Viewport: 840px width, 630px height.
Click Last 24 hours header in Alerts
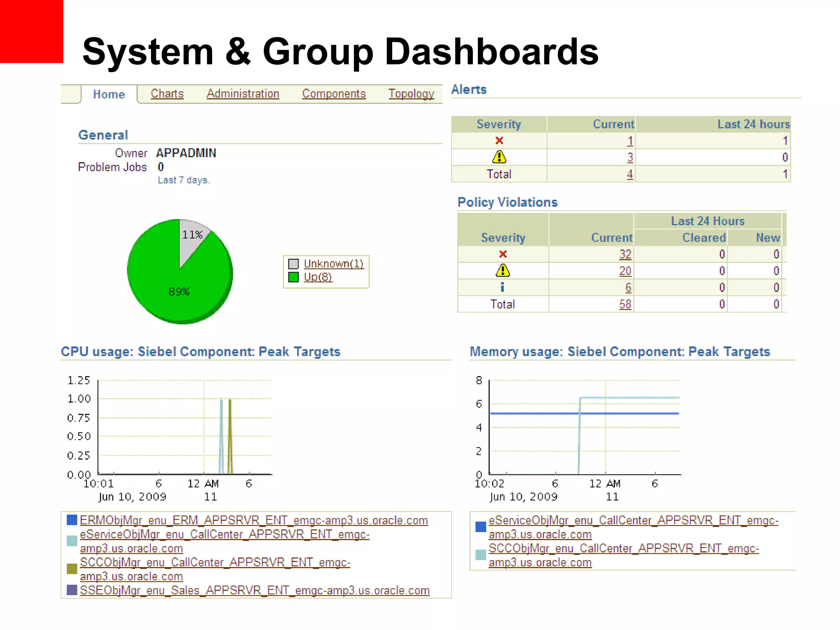pos(753,124)
